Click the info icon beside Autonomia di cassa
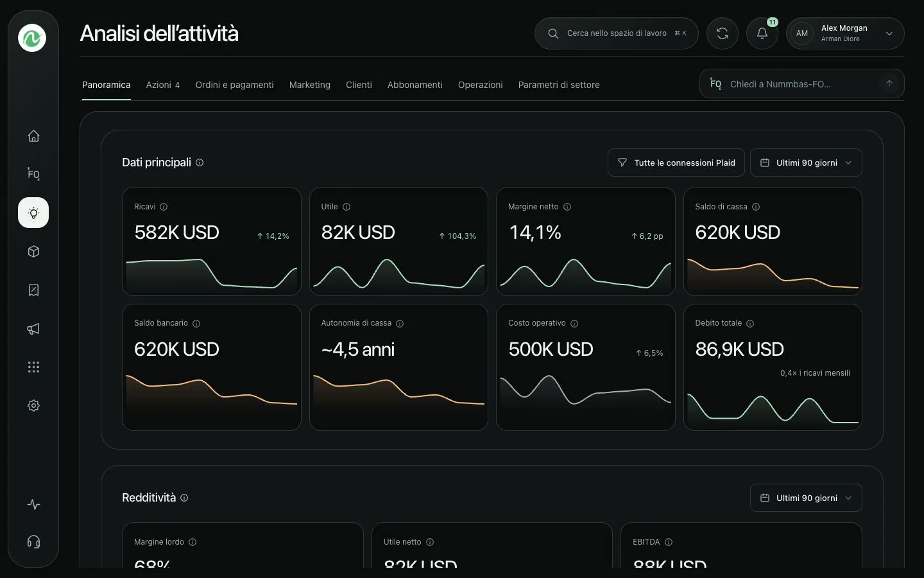The width and height of the screenshot is (924, 578). click(x=400, y=324)
